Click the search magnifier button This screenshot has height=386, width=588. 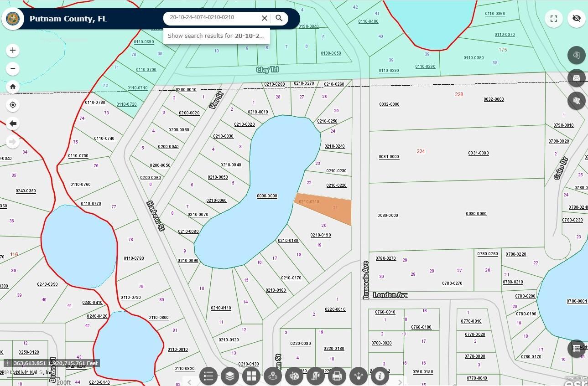279,18
